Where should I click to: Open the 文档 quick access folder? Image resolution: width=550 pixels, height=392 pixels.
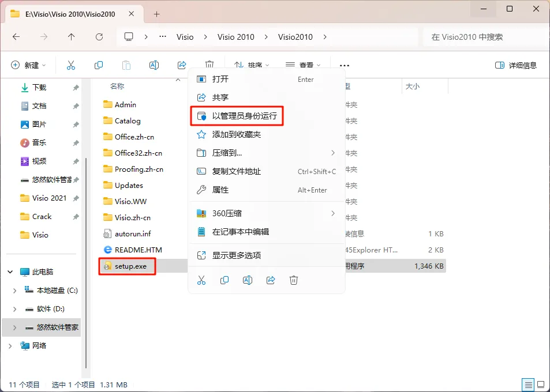(x=39, y=106)
